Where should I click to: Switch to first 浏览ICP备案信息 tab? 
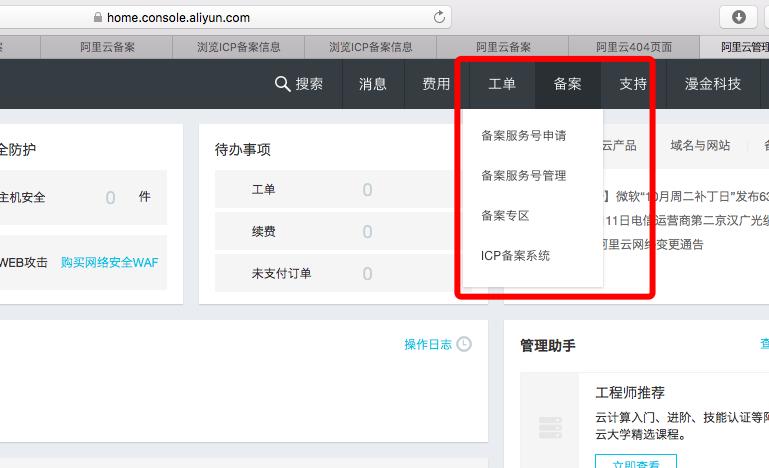pos(238,47)
